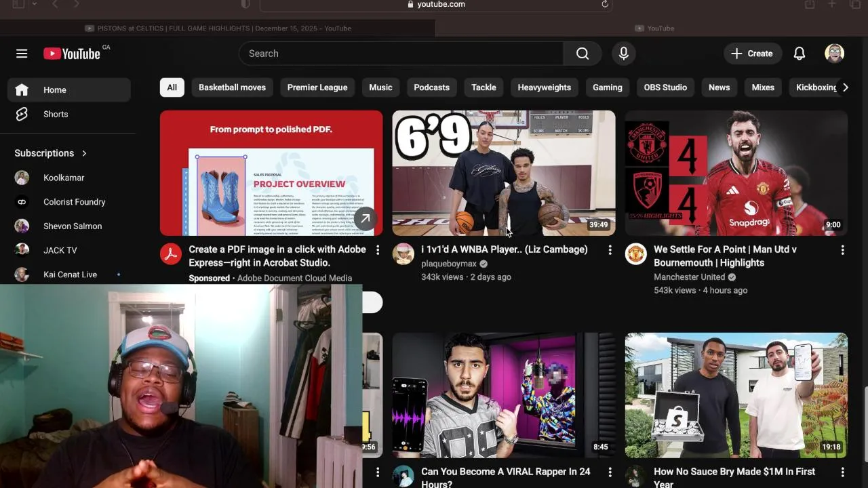Play the Man Utd 4-4 highlights thumbnail
The width and height of the screenshot is (868, 488).
click(736, 173)
